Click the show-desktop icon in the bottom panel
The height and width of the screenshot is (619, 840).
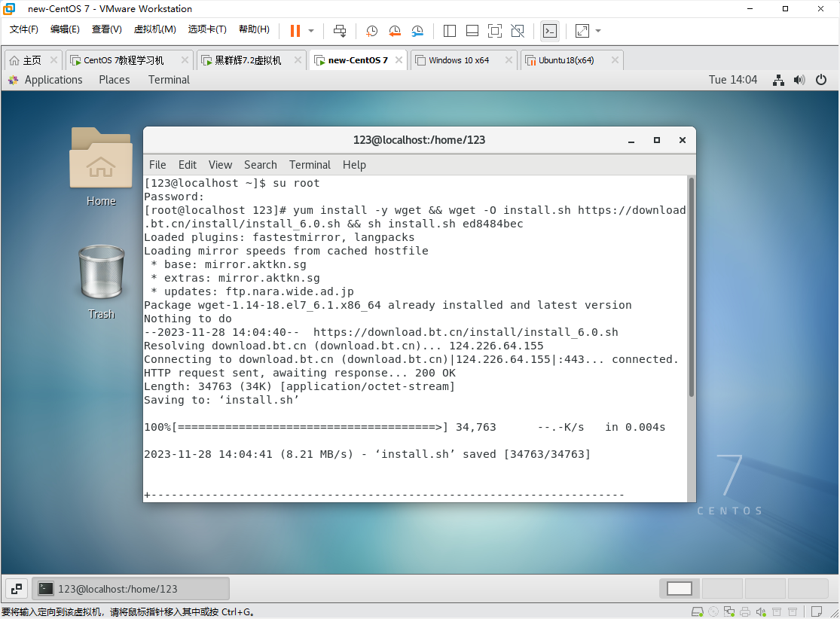17,589
